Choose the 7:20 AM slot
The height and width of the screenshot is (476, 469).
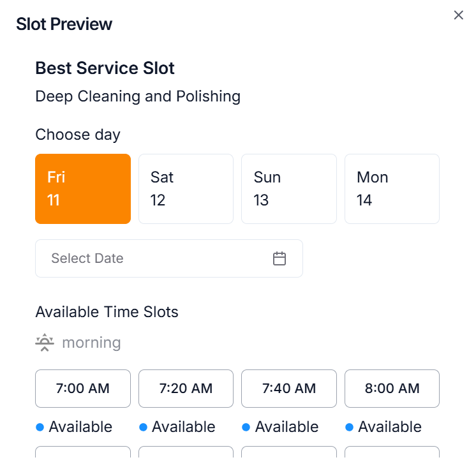[x=186, y=388]
